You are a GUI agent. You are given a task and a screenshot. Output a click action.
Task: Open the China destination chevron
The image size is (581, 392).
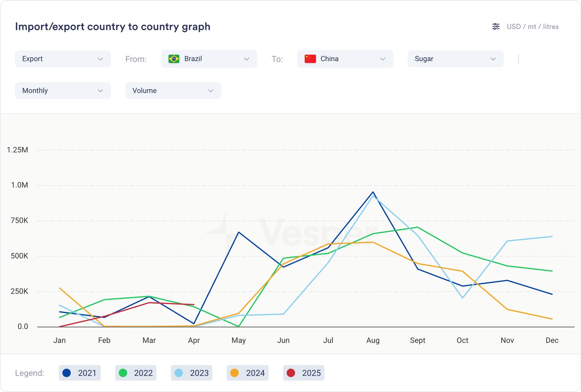pos(382,59)
